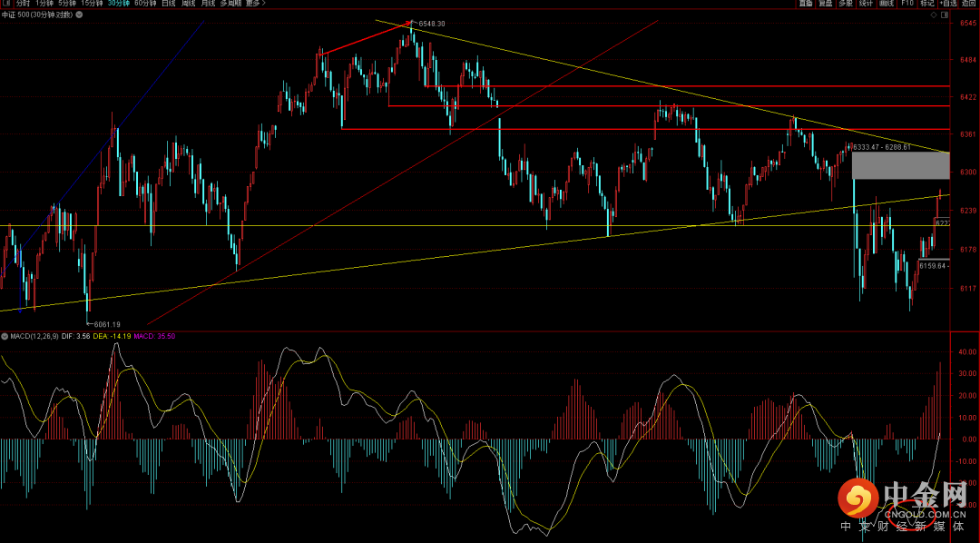Click the MACD(12,26,9) indicator title
The image size is (980, 543).
[x=34, y=337]
